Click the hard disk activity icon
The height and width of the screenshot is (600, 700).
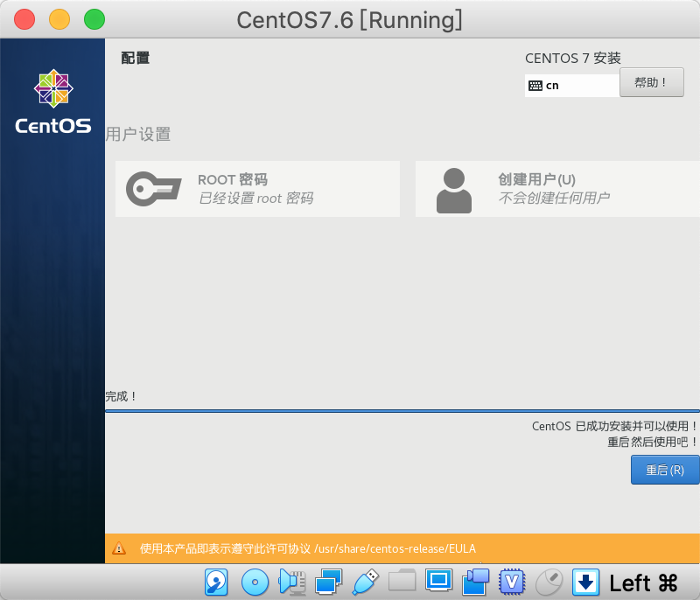(216, 583)
